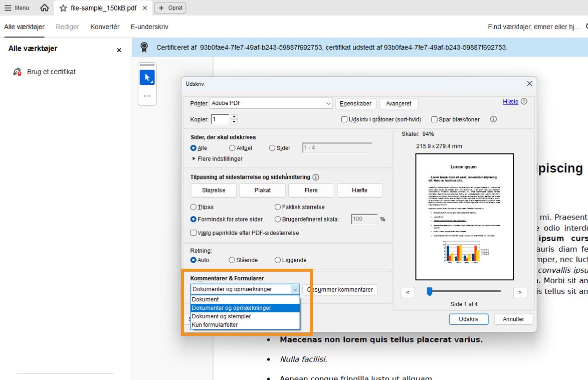Viewport: 588px width, 380px height.
Task: Choose Dokument from dropdown list
Action: pyautogui.click(x=245, y=299)
